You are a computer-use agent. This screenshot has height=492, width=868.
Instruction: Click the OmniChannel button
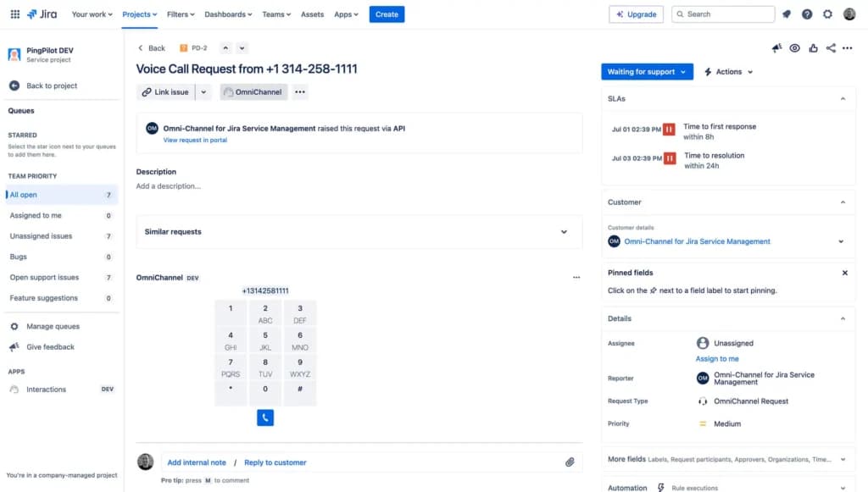pos(253,92)
